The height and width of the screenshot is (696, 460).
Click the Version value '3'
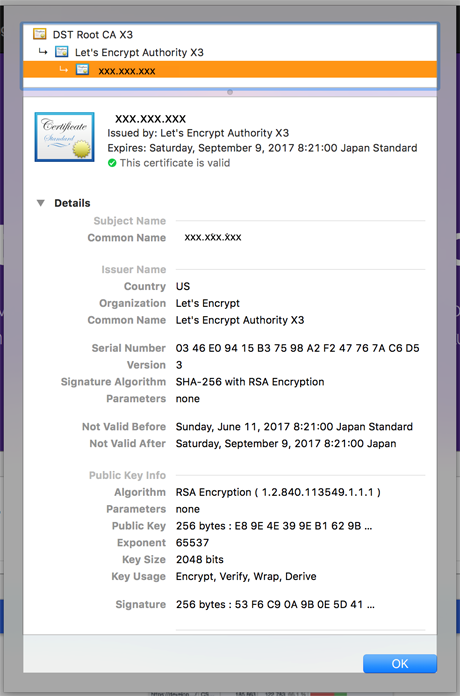179,365
